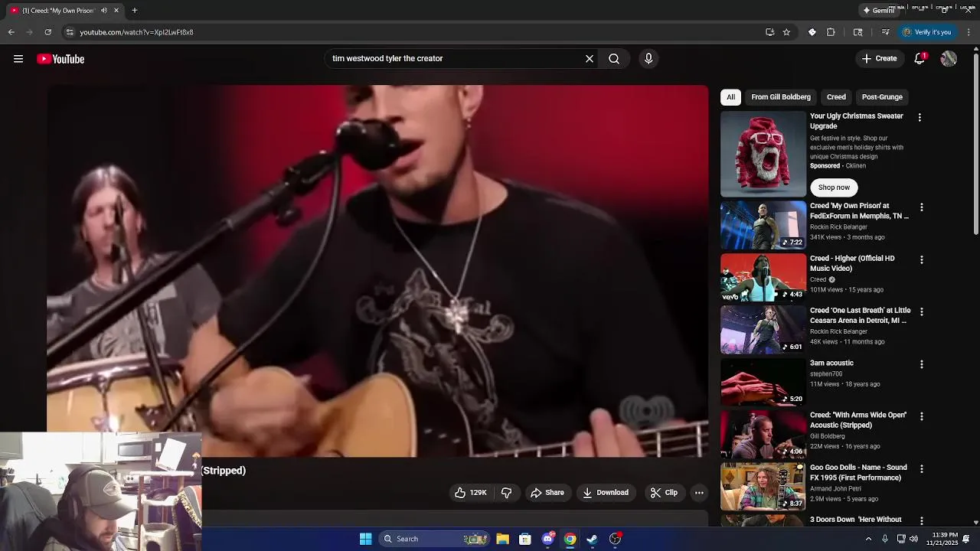Viewport: 980px width, 551px height.
Task: Install app icon in address bar
Action: (x=769, y=32)
